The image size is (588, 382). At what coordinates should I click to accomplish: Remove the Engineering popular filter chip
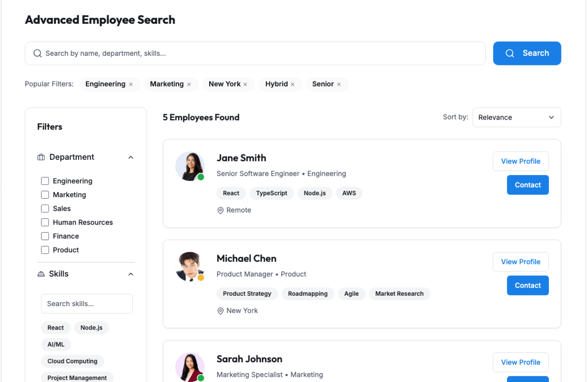131,84
